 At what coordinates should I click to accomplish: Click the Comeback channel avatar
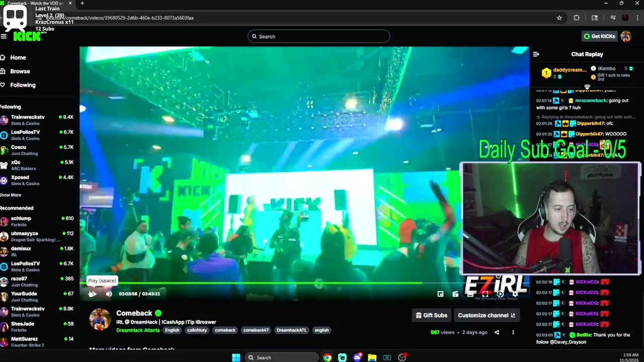click(100, 319)
